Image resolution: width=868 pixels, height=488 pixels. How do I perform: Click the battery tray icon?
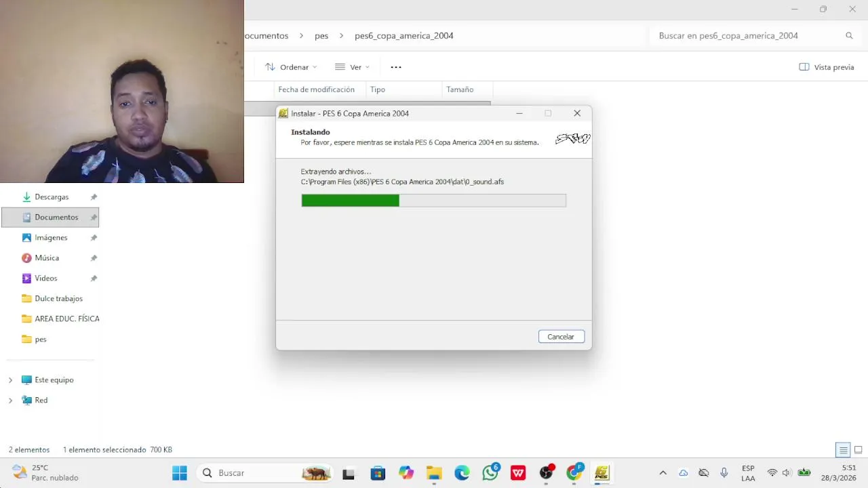[804, 473]
